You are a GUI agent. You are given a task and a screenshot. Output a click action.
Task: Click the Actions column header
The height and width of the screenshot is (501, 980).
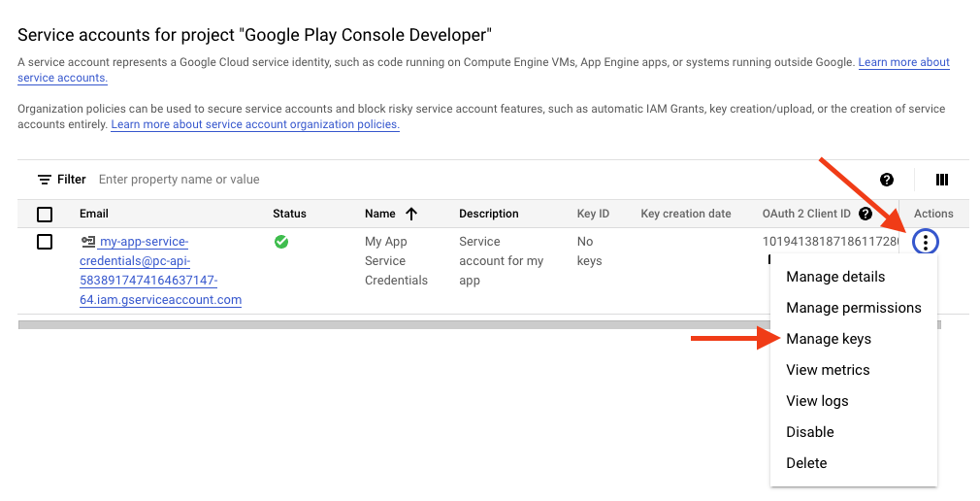[x=933, y=214]
